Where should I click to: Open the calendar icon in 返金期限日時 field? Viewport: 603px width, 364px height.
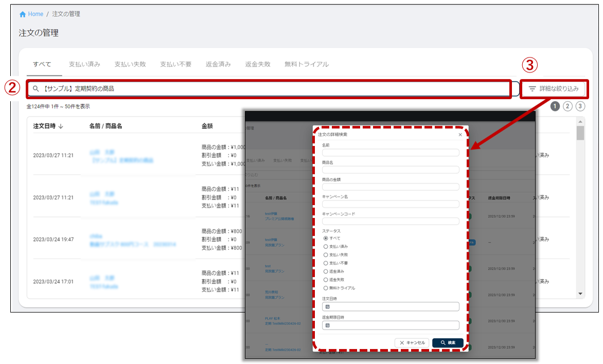327,325
